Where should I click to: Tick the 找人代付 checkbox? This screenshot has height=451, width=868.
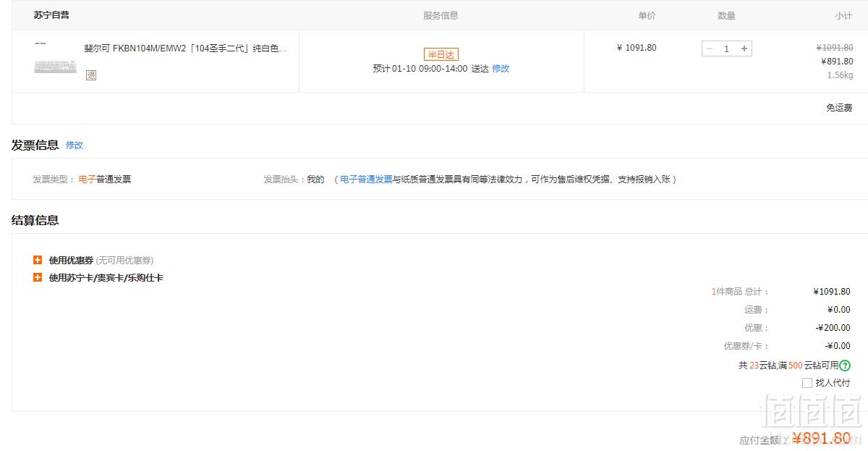[807, 383]
